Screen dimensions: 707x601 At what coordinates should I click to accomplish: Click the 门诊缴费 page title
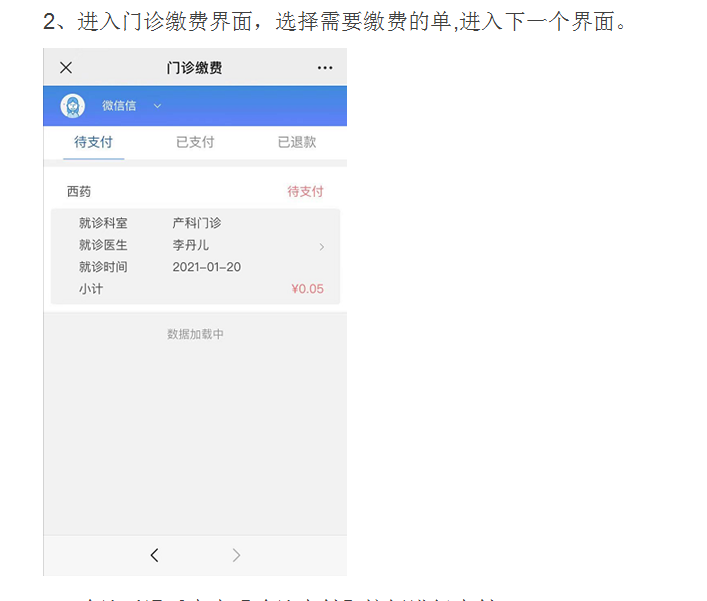click(x=194, y=68)
